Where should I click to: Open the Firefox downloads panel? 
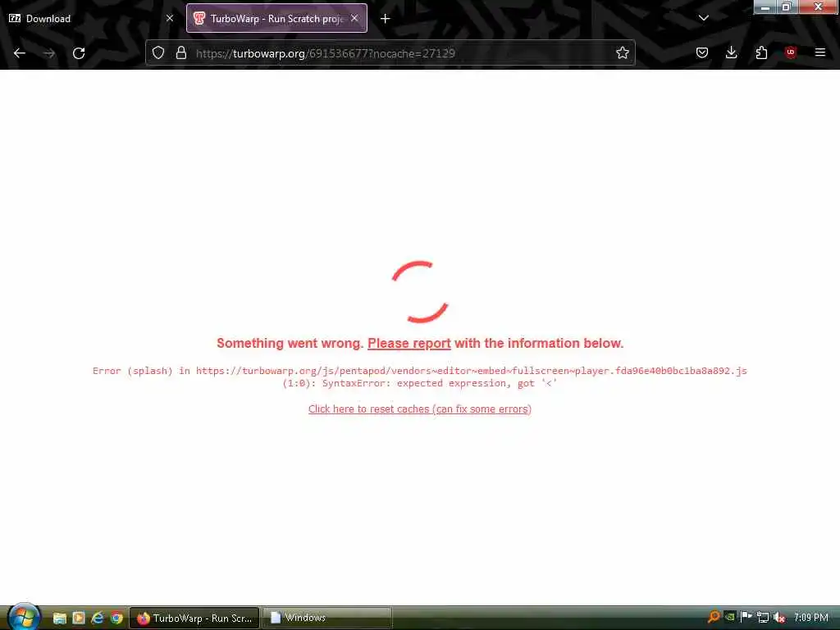[x=731, y=52]
